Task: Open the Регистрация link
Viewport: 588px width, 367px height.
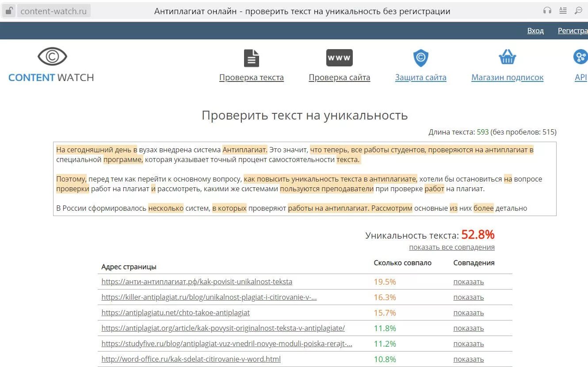Action: pos(573,31)
